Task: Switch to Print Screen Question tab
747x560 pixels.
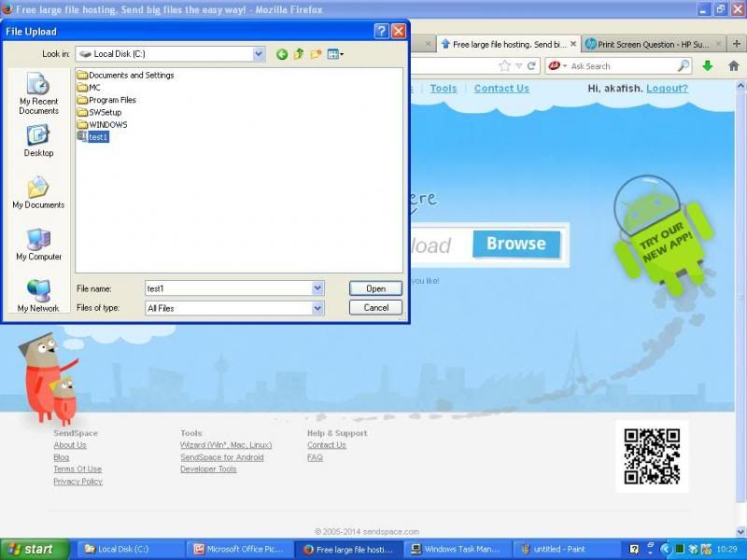Action: pyautogui.click(x=655, y=44)
